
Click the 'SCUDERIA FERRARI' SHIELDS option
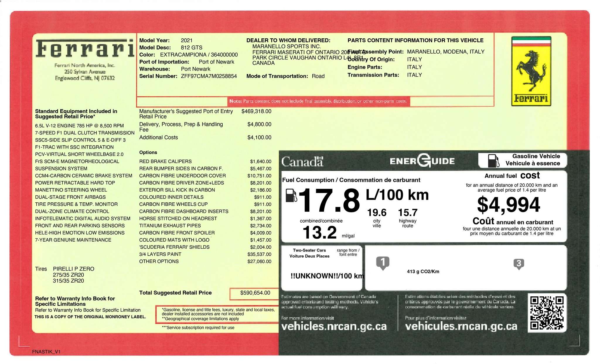174,247
